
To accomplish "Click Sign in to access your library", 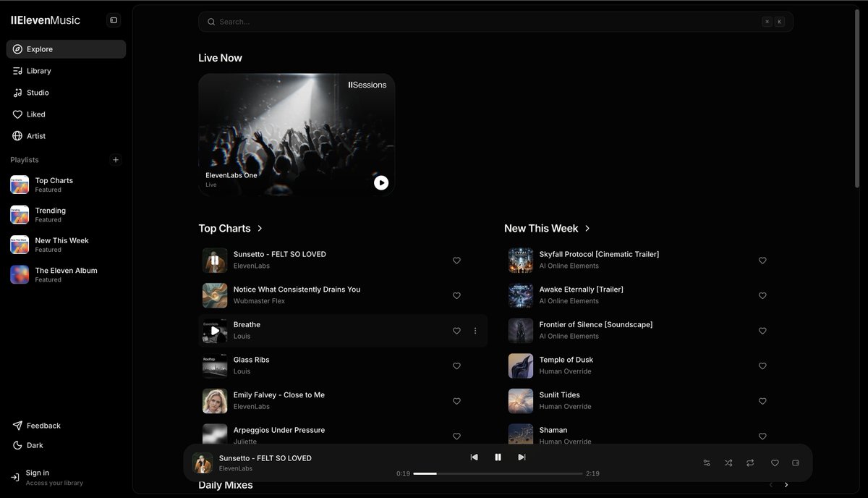I will tap(66, 477).
